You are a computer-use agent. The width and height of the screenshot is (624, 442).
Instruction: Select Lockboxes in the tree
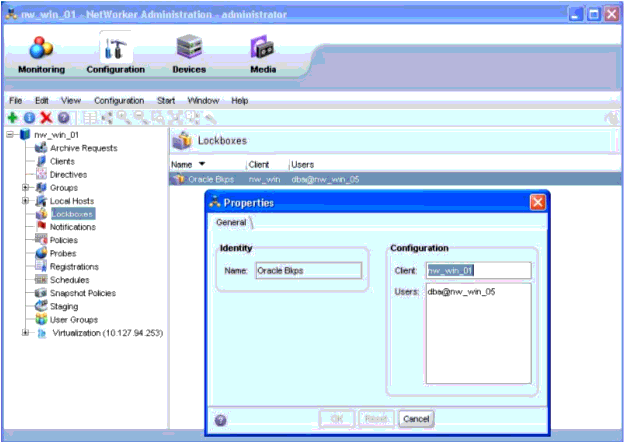pyautogui.click(x=73, y=214)
